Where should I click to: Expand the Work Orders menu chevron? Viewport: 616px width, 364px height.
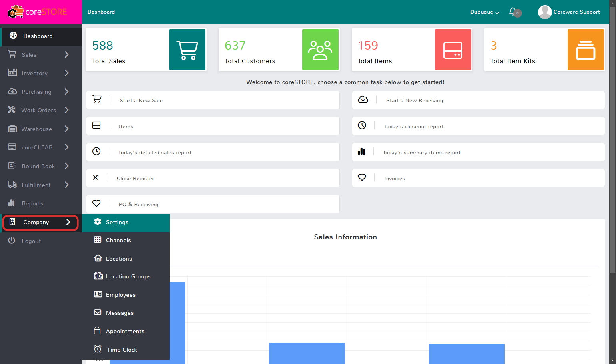click(x=67, y=110)
